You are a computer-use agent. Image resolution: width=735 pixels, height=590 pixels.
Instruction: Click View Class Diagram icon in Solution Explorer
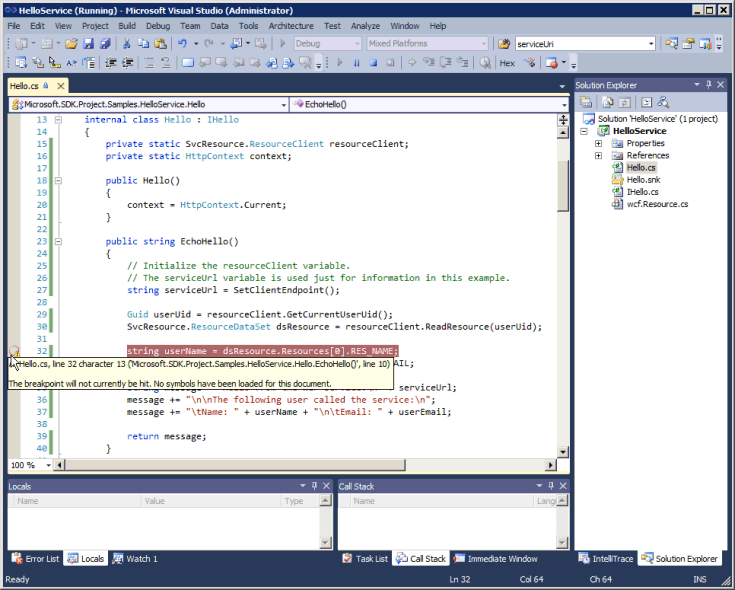coord(663,102)
